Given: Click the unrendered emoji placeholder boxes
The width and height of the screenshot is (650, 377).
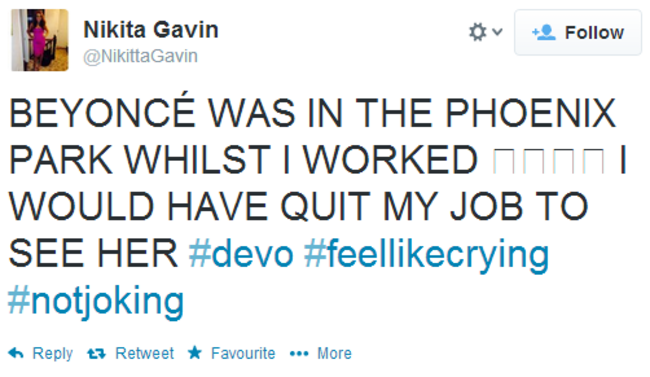Looking at the screenshot, I should click(x=549, y=161).
